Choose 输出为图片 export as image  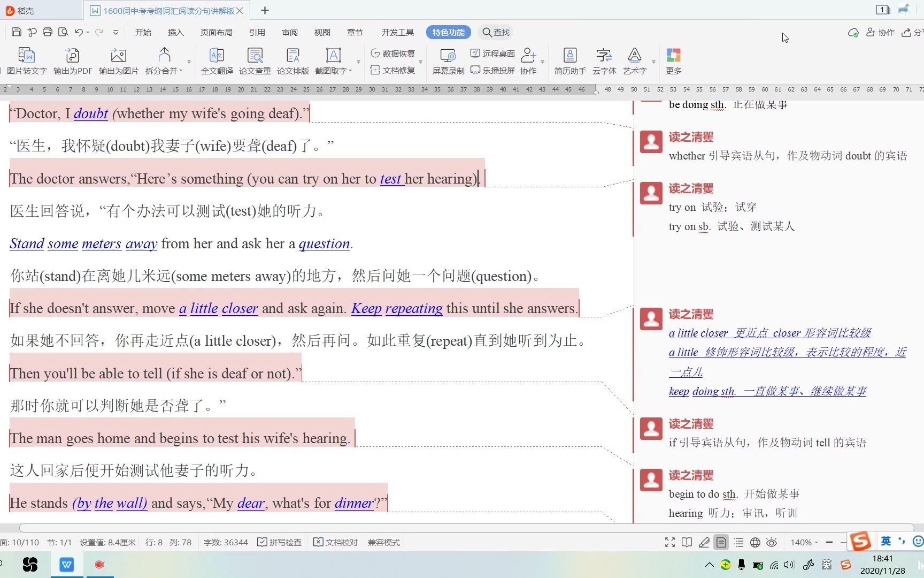pos(119,60)
